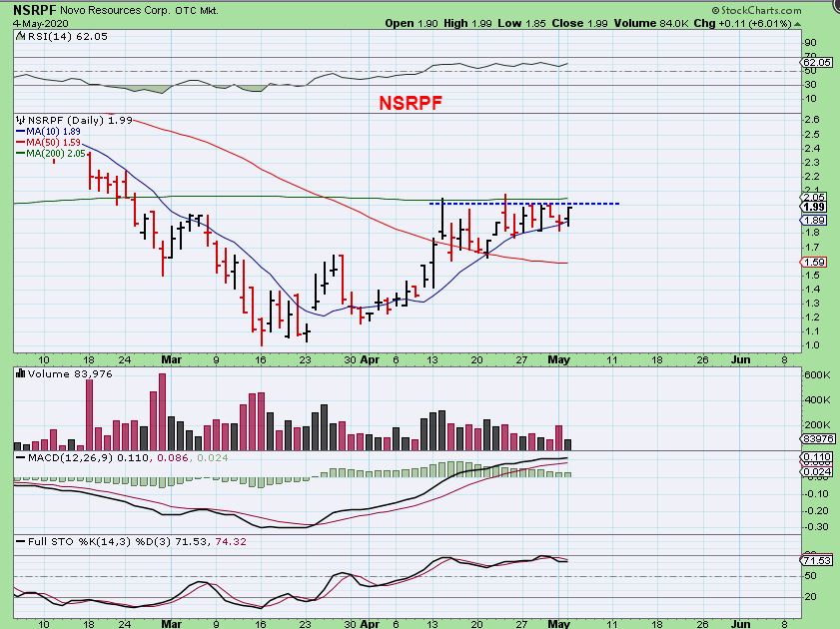Click the 1.0 price axis label
Screen dimensions: 840x629
pos(812,345)
